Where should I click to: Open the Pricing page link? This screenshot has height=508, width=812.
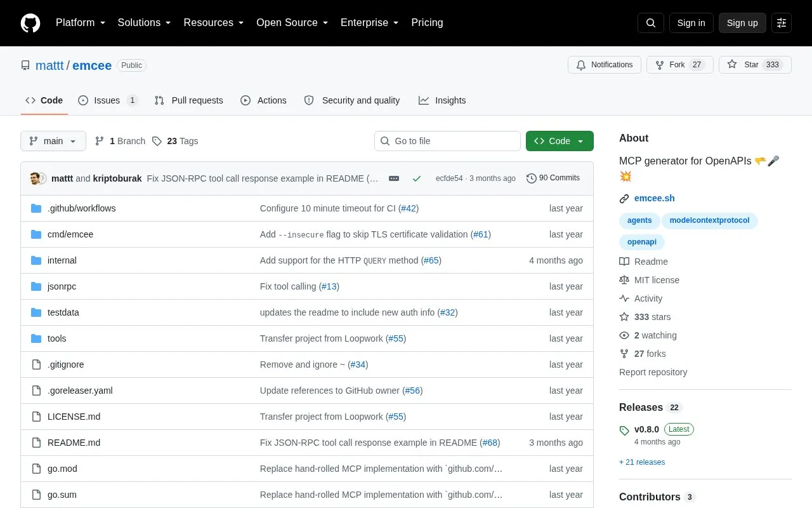427,23
